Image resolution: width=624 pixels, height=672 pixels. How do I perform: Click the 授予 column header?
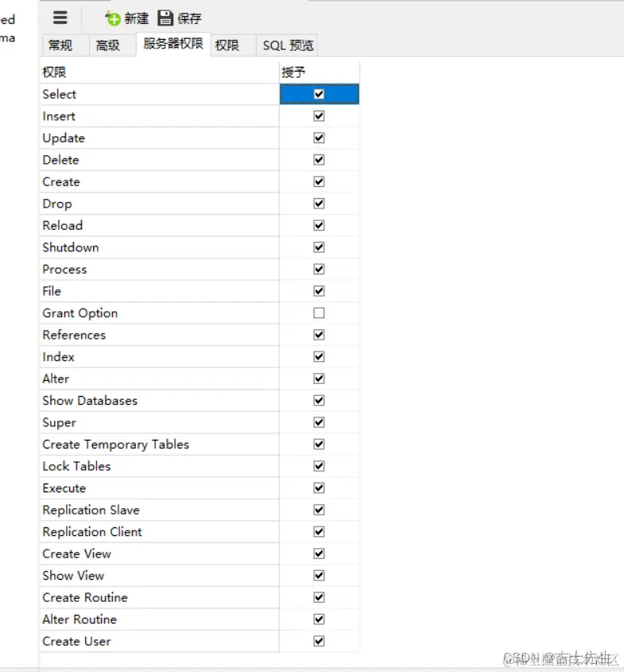[x=320, y=72]
